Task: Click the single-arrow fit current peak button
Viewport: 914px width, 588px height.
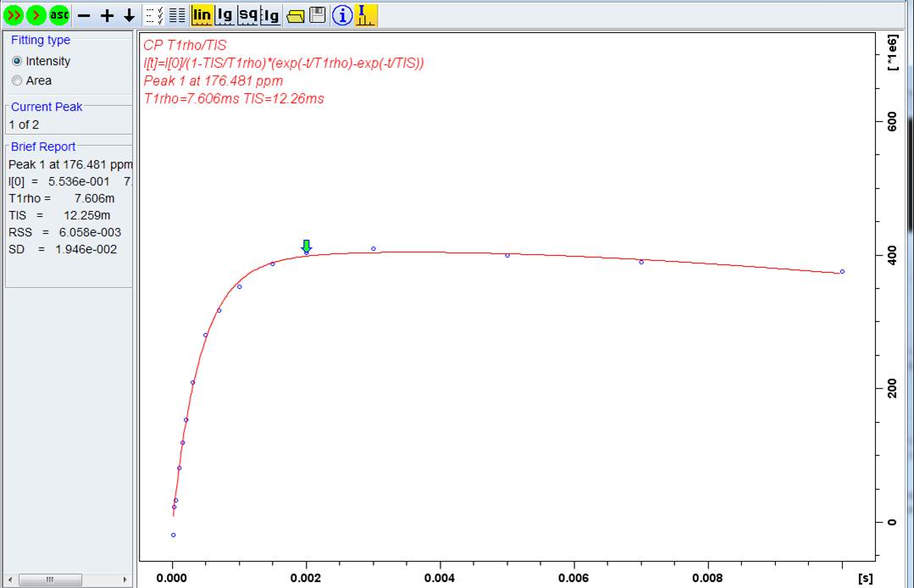Action: pos(36,14)
